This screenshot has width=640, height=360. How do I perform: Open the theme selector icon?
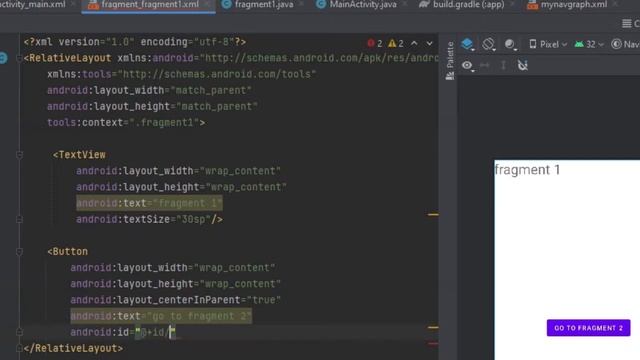click(616, 44)
